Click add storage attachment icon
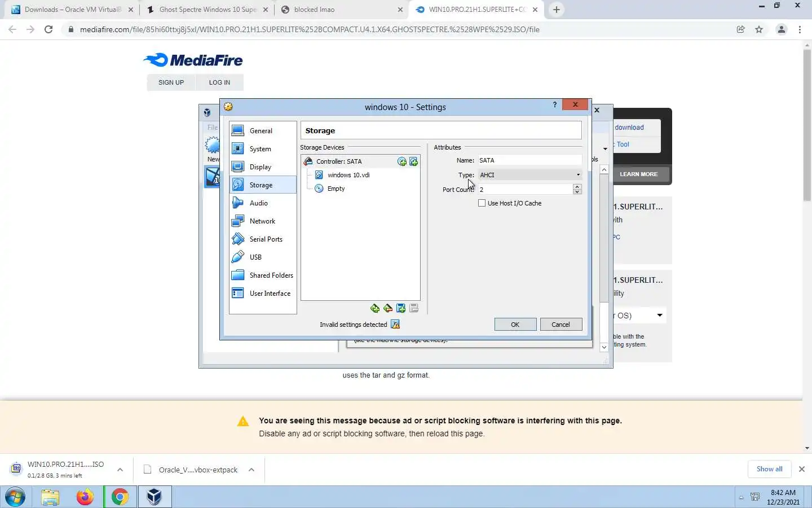This screenshot has height=508, width=812. click(x=401, y=308)
